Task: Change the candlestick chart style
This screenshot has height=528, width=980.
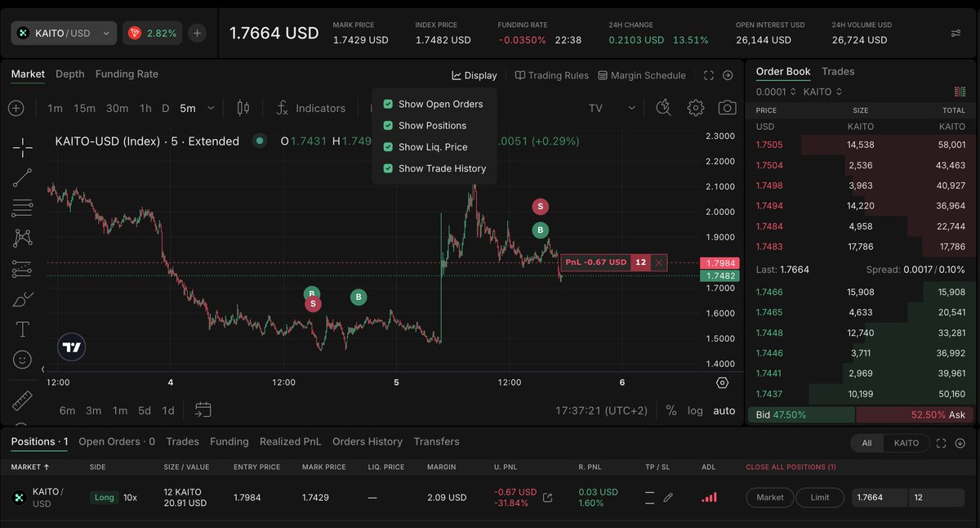Action: pos(243,108)
